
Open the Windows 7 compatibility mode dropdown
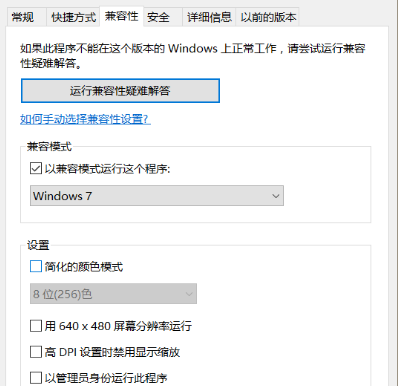[x=157, y=196]
